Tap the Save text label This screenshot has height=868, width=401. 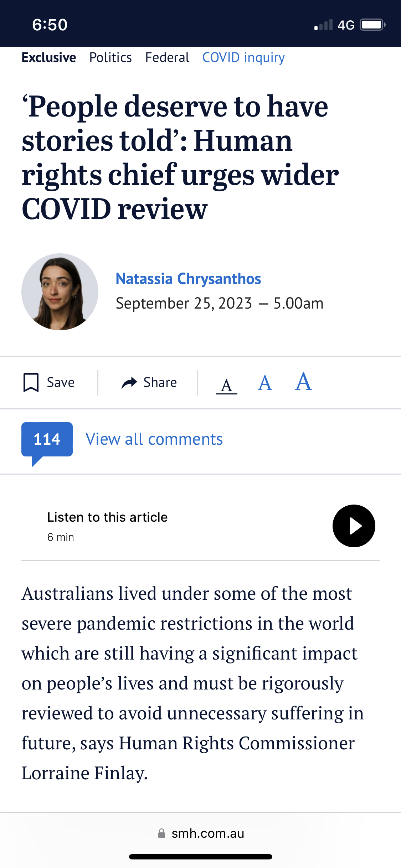tap(61, 383)
